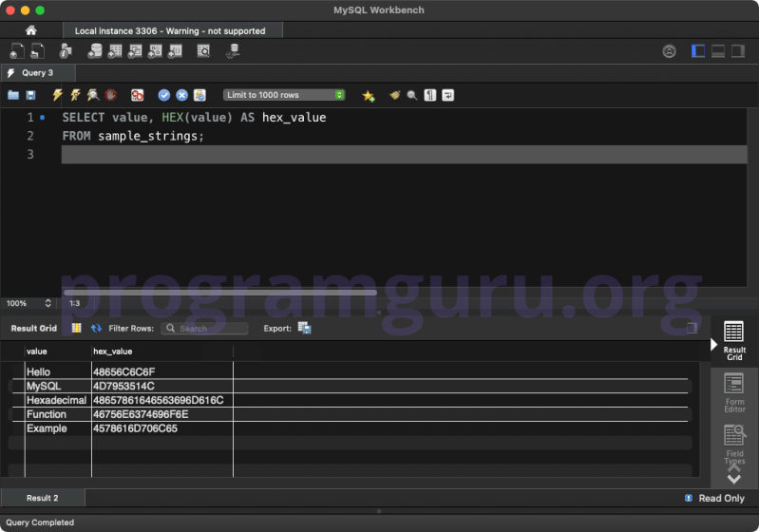Switch to Local instance 3306 connection tab
The height and width of the screenshot is (532, 759).
coord(172,31)
